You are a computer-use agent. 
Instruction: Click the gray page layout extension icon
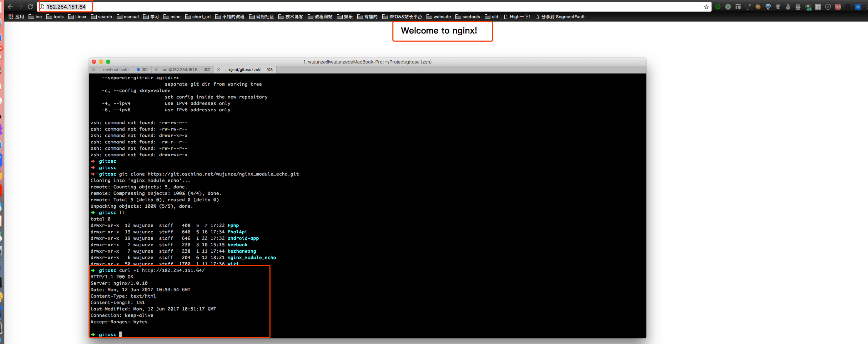pyautogui.click(x=738, y=7)
